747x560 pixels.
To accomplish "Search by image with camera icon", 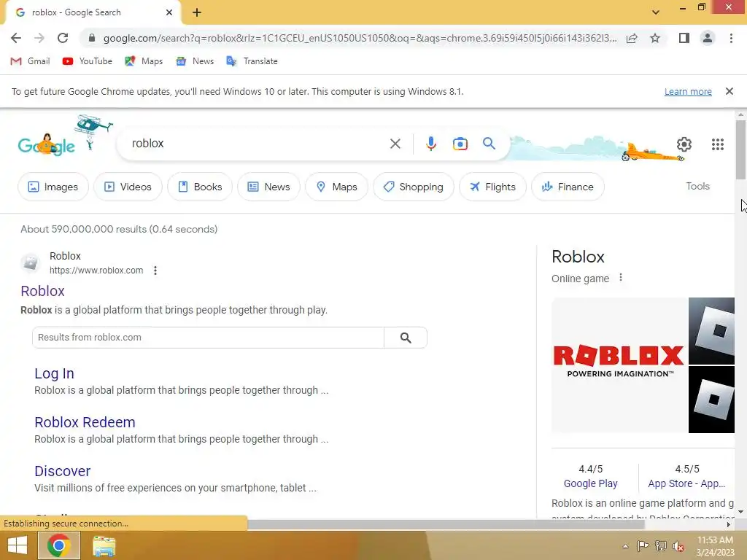I will (460, 144).
